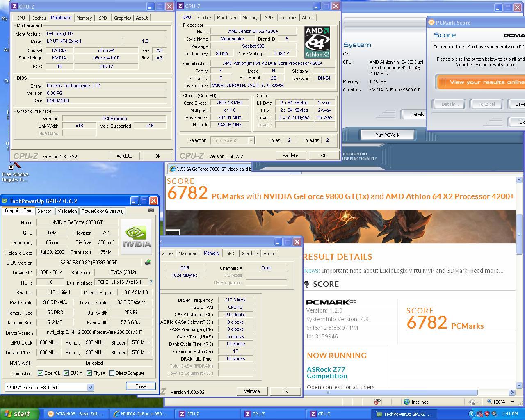Open the Free Window Registry Repair desktop shortcut
The width and height of the screenshot is (525, 420).
coord(15,171)
